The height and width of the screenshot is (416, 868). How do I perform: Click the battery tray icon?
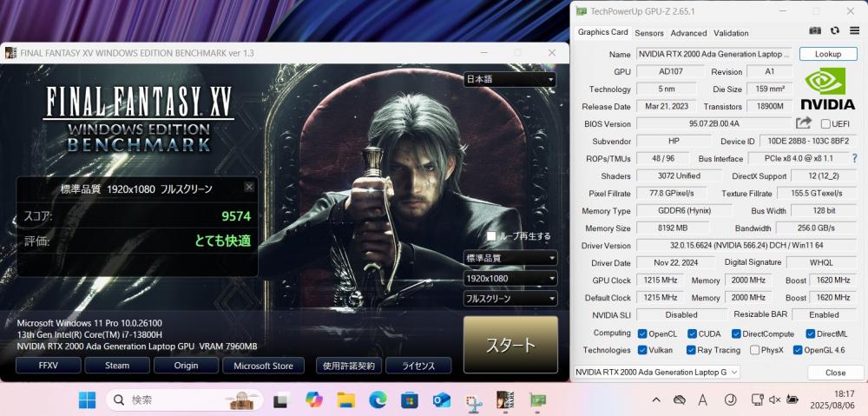(792, 399)
